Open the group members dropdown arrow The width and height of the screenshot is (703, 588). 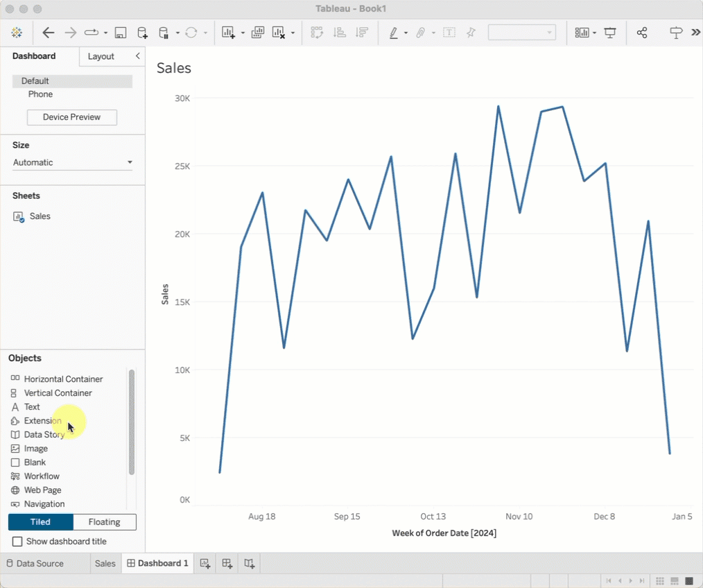coord(433,33)
